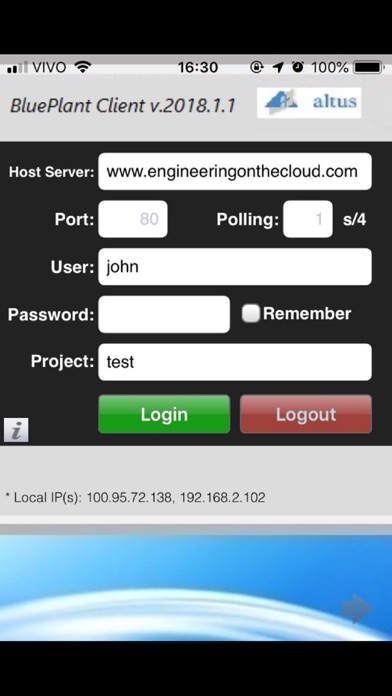Click the Project field containing test
The width and height of the screenshot is (392, 696).
point(235,362)
